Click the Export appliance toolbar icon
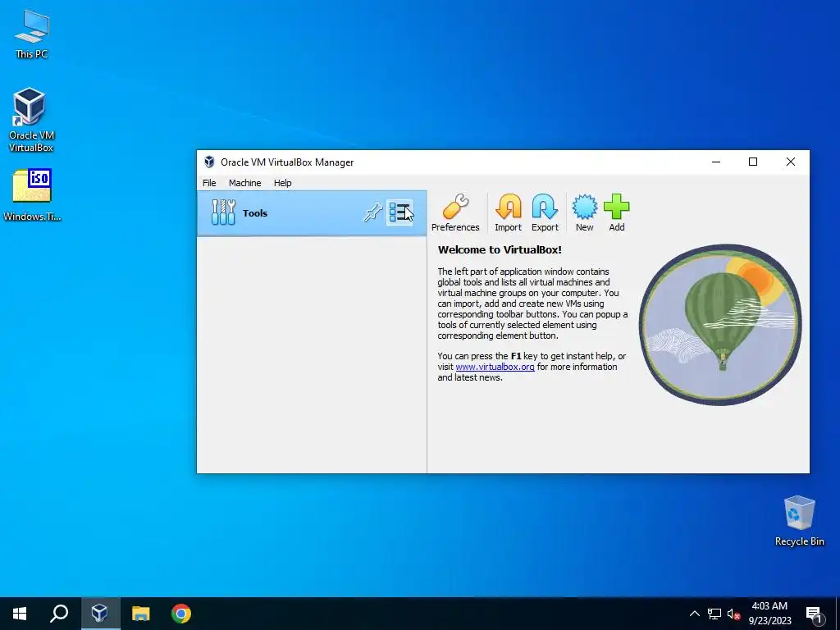The width and height of the screenshot is (840, 630). (x=545, y=212)
